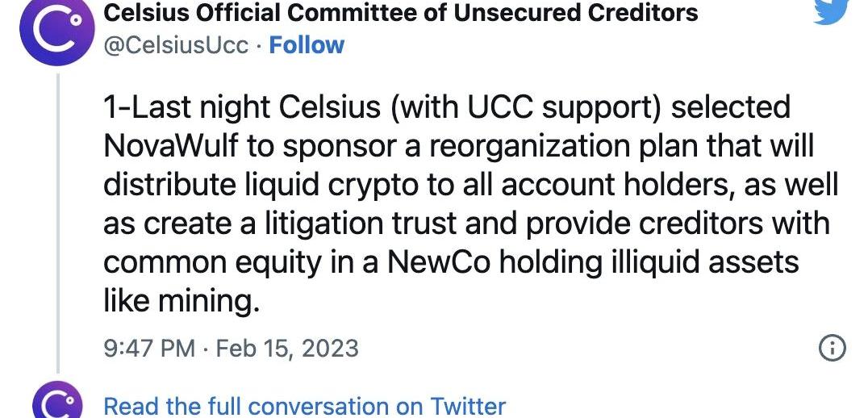
Task: Click the word NewCo in the tweet text
Action: 438,262
